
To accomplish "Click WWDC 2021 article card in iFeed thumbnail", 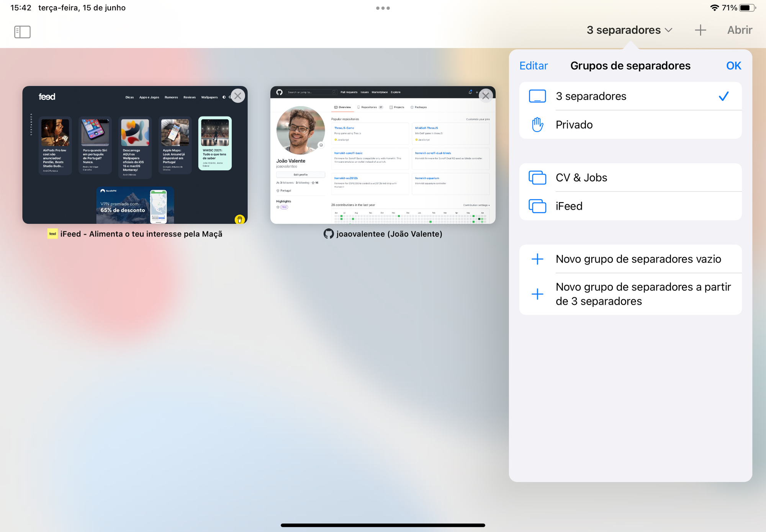I will [x=215, y=143].
